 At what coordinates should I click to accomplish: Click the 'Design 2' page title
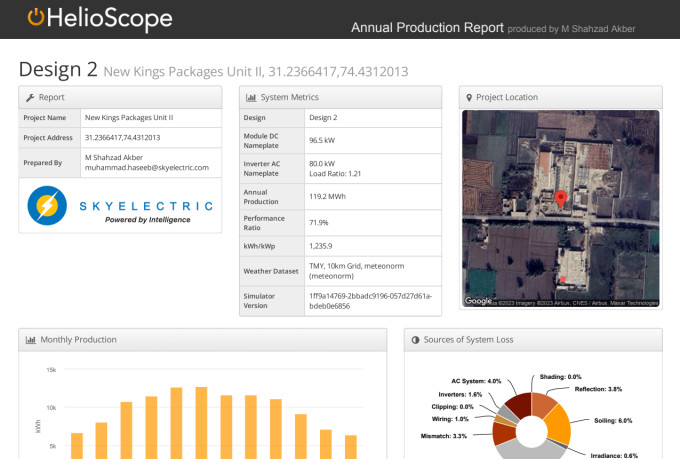pyautogui.click(x=58, y=69)
